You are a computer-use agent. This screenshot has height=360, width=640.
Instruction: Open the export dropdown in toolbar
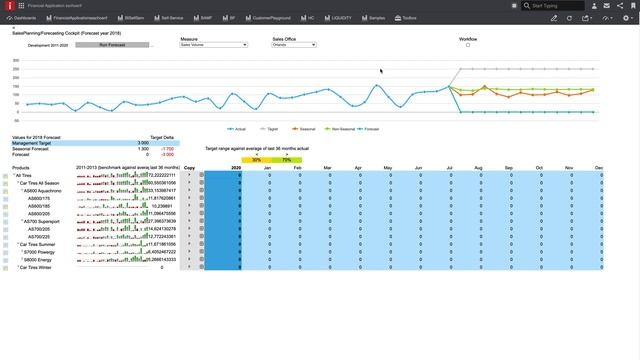(x=587, y=18)
